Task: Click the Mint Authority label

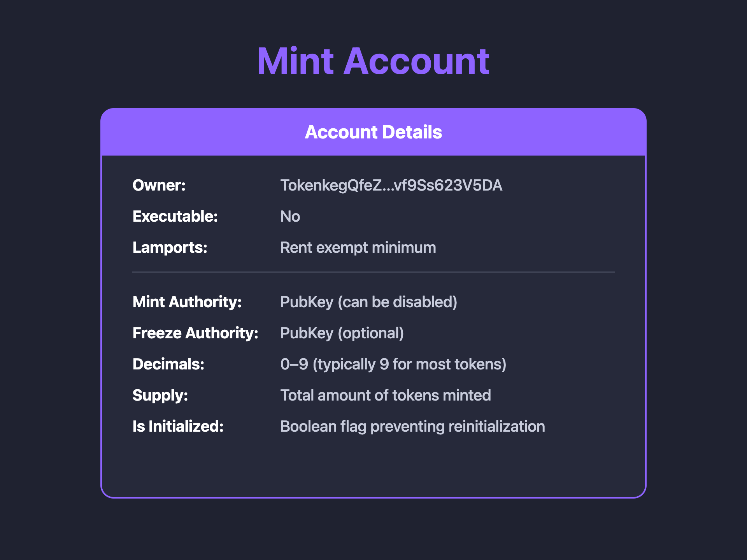Action: click(187, 302)
